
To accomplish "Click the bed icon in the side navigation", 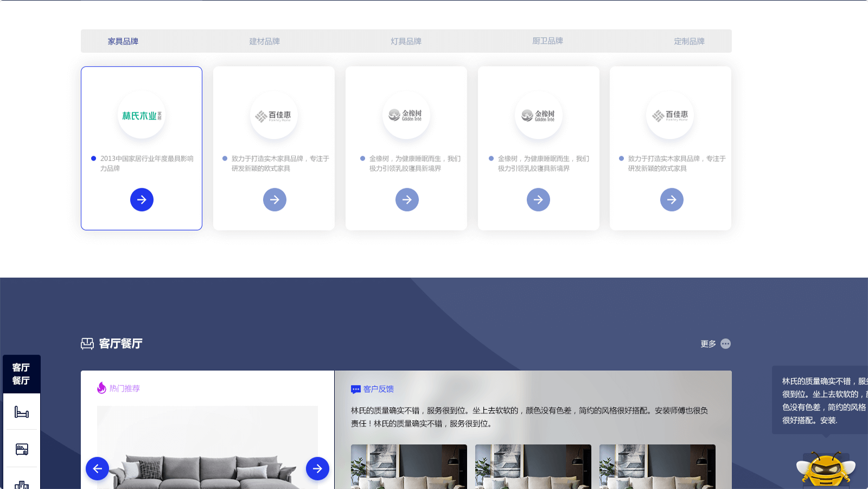I will click(x=22, y=412).
